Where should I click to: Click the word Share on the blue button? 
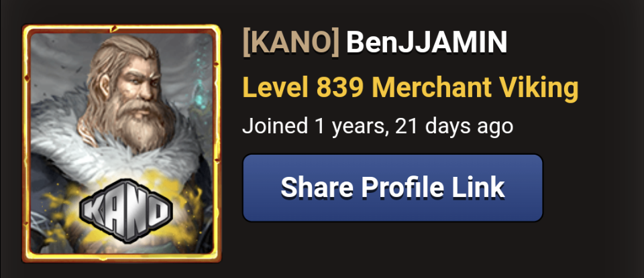pyautogui.click(x=317, y=188)
